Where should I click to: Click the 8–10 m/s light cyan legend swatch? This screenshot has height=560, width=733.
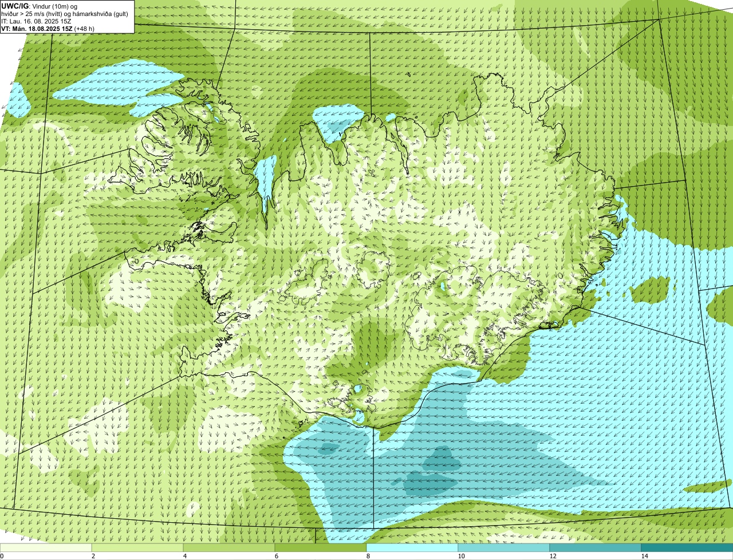coord(412,548)
